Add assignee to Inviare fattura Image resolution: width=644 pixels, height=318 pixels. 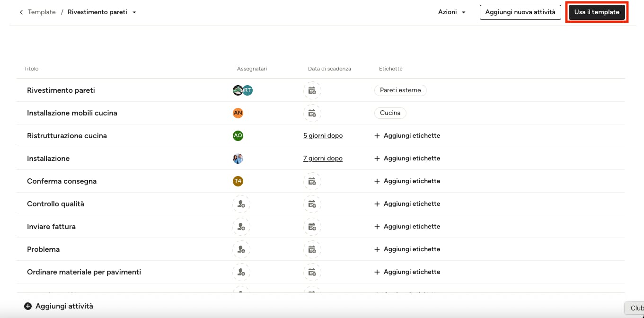pyautogui.click(x=241, y=227)
